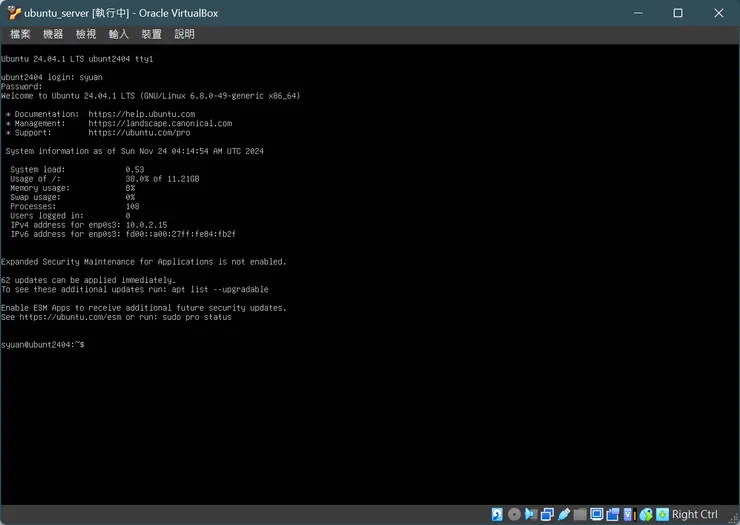740x525 pixels.
Task: Close the ubuntu_server VM window
Action: coord(718,13)
